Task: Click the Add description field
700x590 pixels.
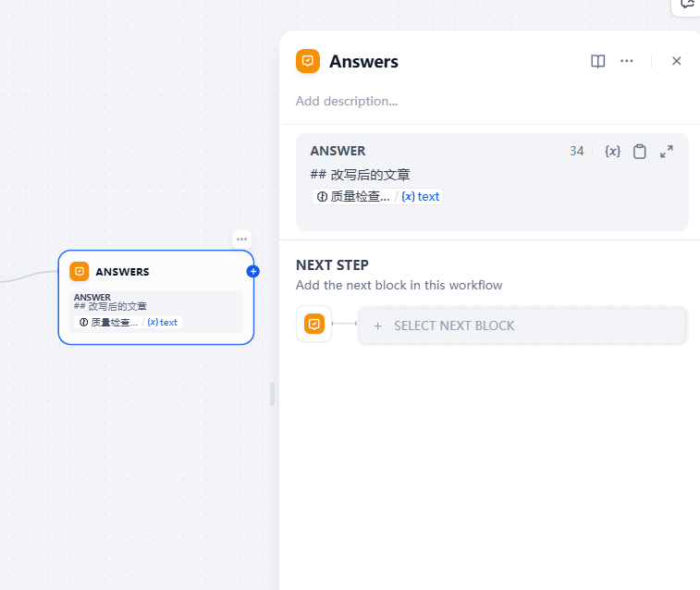Action: click(x=347, y=101)
